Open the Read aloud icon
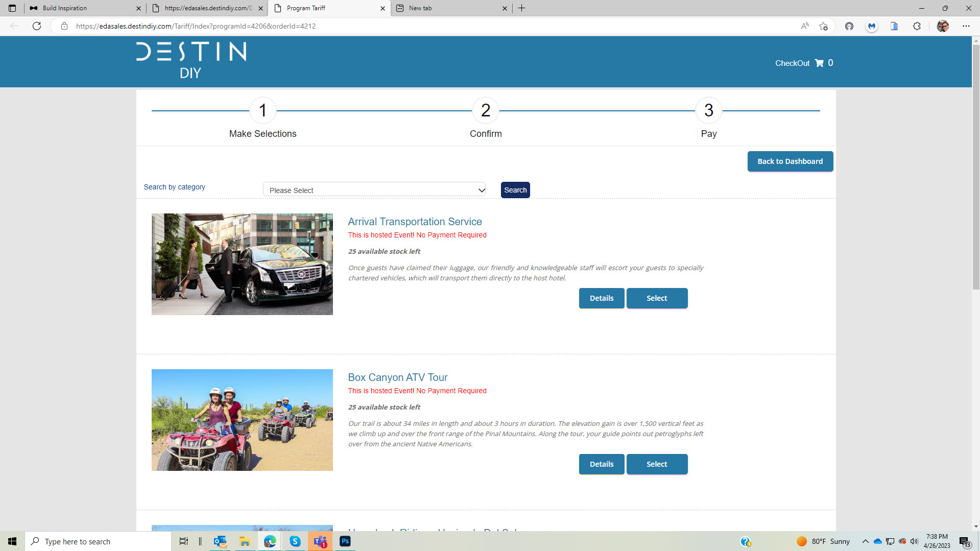The image size is (980, 551). [x=805, y=26]
